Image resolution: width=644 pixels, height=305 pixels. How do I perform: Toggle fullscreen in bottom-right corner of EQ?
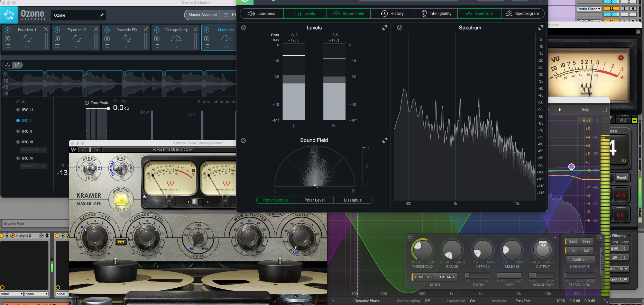click(x=606, y=301)
